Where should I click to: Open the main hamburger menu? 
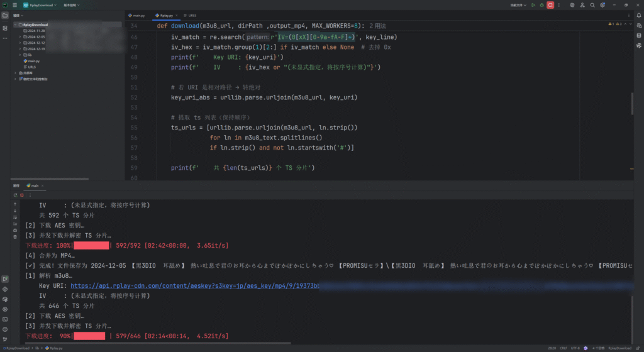click(x=15, y=5)
